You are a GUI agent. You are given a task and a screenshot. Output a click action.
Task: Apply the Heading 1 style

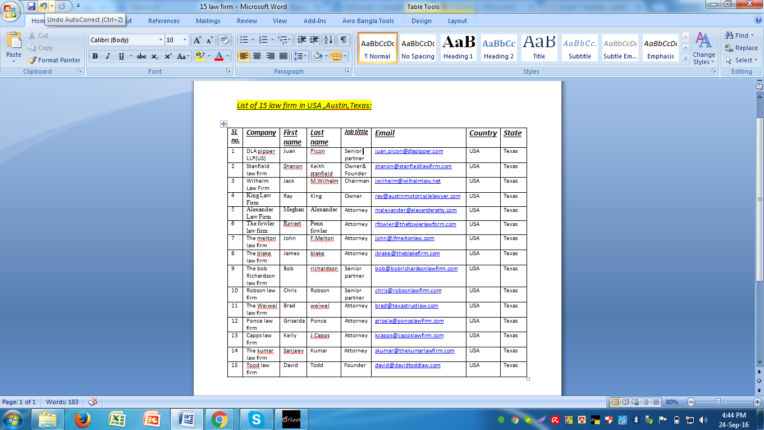click(458, 48)
